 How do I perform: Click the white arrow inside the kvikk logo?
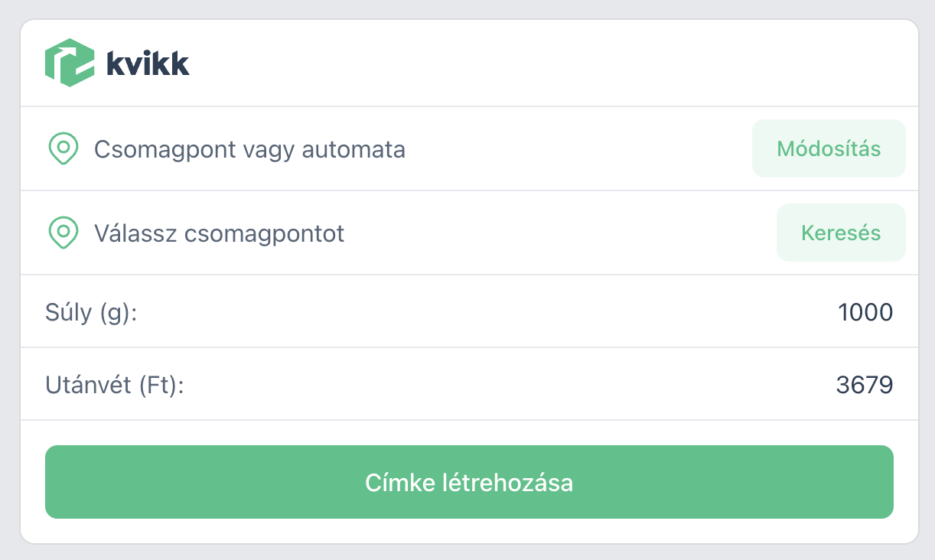pyautogui.click(x=73, y=57)
